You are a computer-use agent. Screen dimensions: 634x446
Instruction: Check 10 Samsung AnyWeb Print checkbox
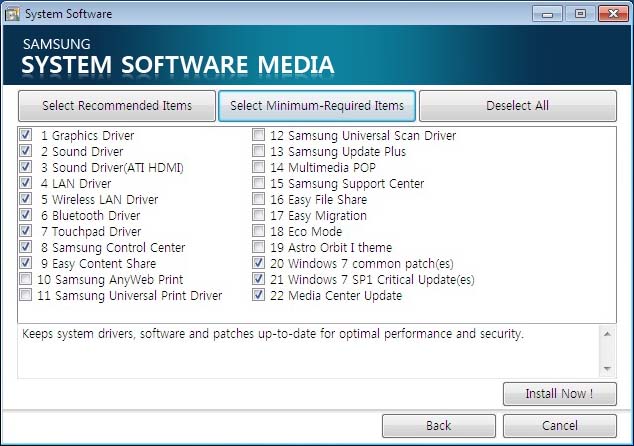tap(25, 279)
